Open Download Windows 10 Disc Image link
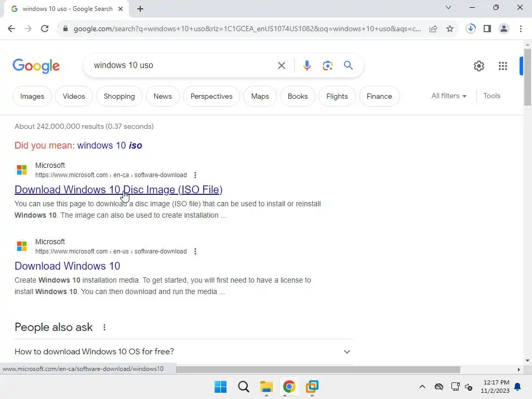 click(x=118, y=190)
